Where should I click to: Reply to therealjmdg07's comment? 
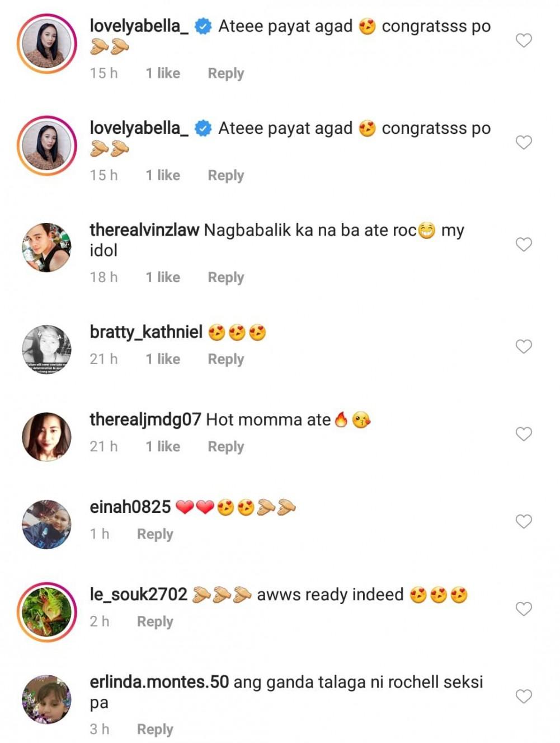click(225, 447)
